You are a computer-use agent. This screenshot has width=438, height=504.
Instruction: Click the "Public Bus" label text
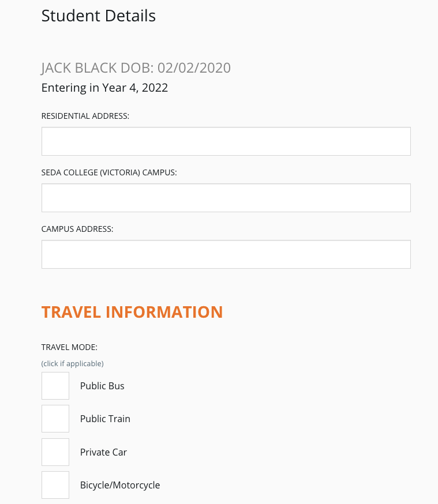click(x=102, y=386)
